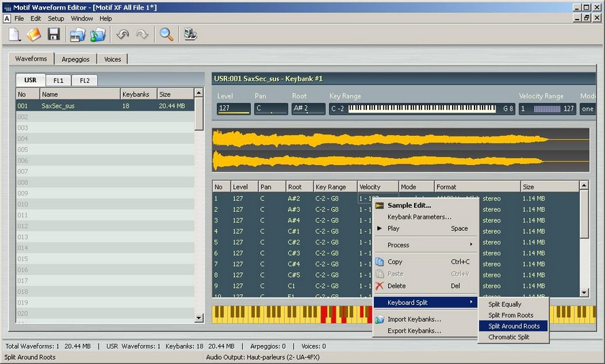Click the magnifying glass search icon
605x364 pixels.
tap(166, 35)
